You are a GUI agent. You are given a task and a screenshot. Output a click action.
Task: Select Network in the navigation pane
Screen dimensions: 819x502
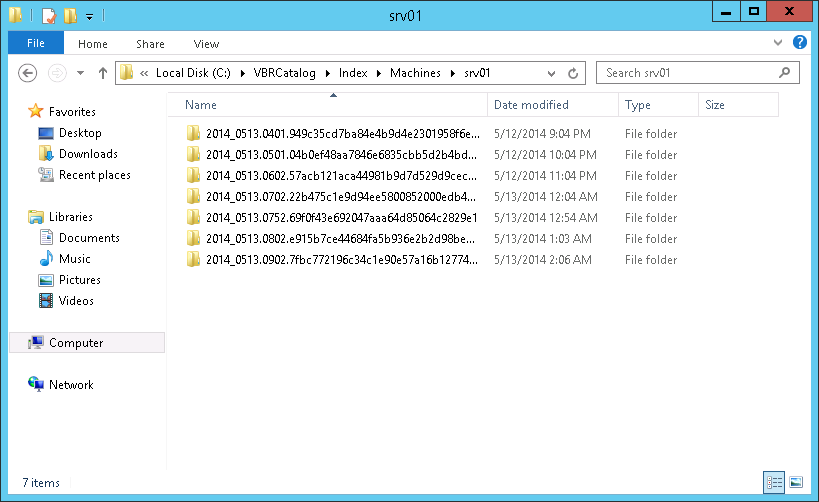pos(61,384)
